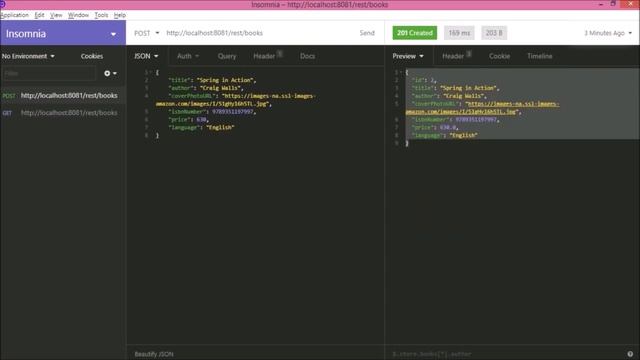Open the Application menu
This screenshot has height=360, width=640.
[x=15, y=15]
